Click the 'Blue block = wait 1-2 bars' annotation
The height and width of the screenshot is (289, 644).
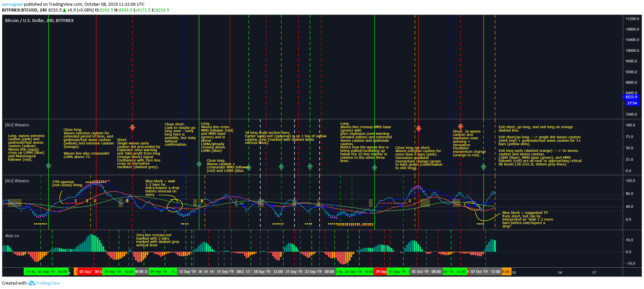coord(162,188)
